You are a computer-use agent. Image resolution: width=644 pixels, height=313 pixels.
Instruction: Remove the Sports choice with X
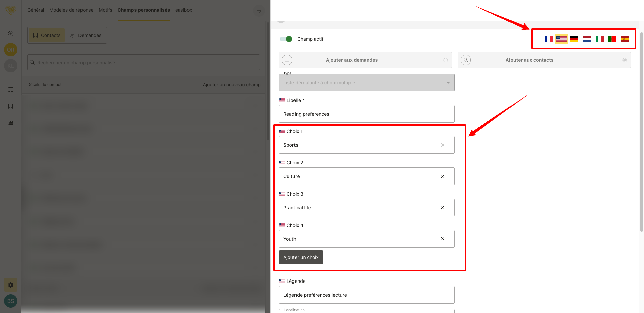coord(442,145)
